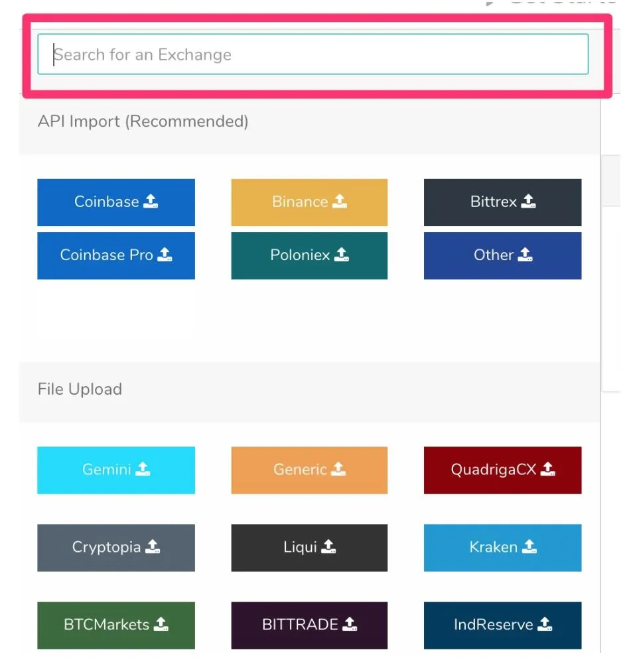Open the Liqui file upload
This screenshot has width=627, height=672.
click(309, 548)
